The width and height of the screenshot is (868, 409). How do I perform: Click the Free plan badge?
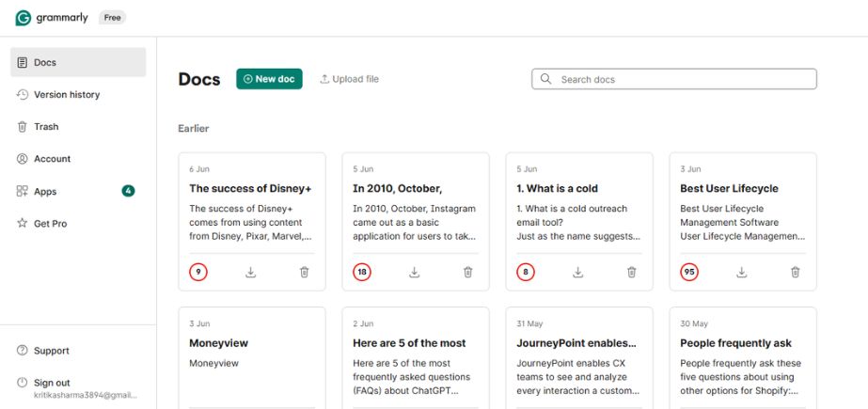point(112,18)
